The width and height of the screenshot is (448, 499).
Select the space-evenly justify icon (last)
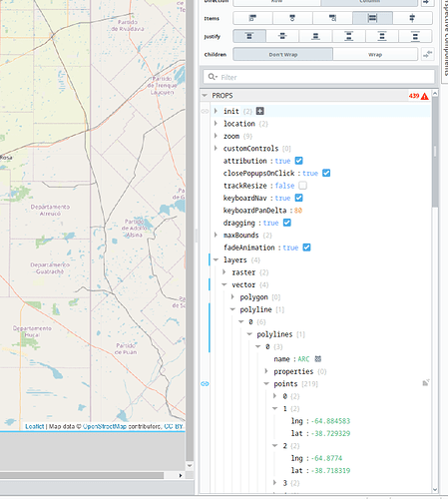click(x=415, y=36)
